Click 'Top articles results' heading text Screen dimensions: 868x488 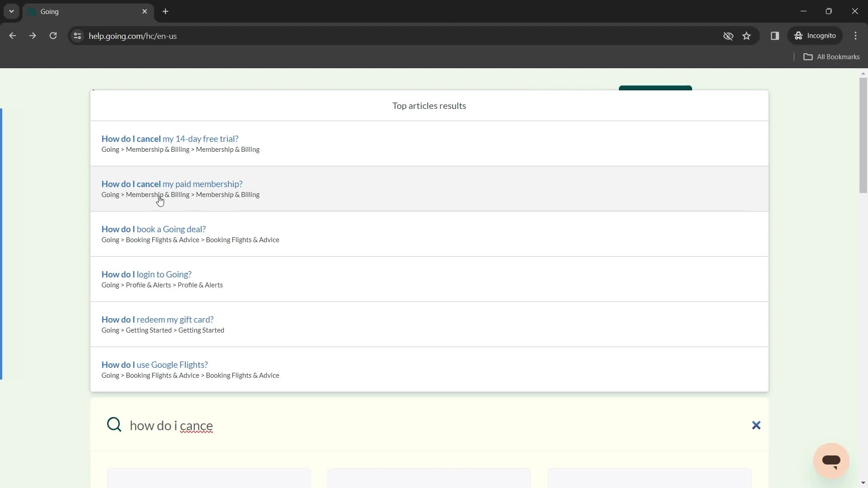point(429,106)
